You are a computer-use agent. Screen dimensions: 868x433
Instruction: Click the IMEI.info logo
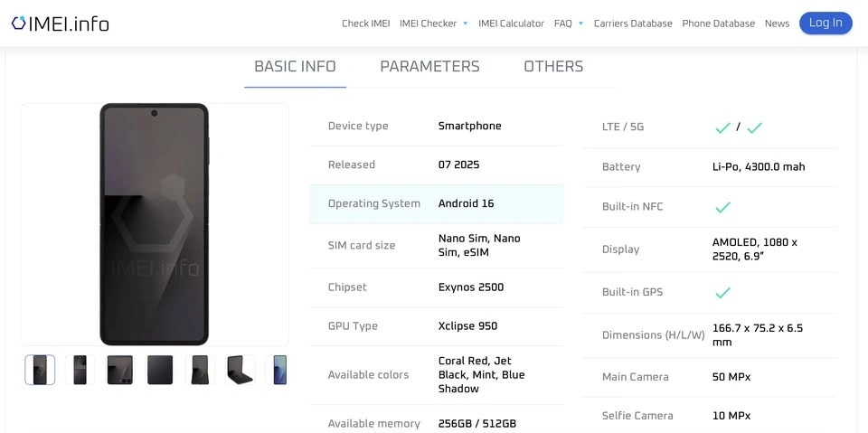click(x=60, y=24)
